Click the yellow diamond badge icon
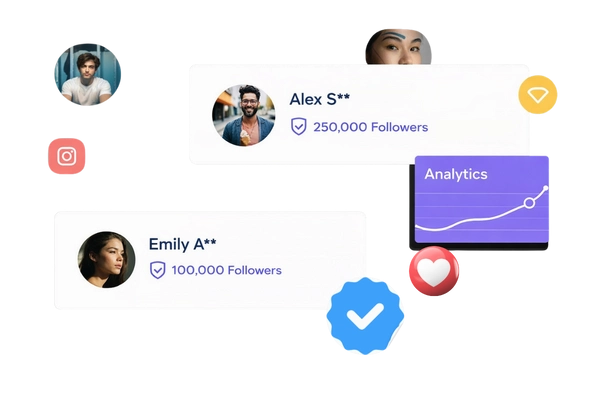Screen dimensions: 600x400 coord(538,95)
